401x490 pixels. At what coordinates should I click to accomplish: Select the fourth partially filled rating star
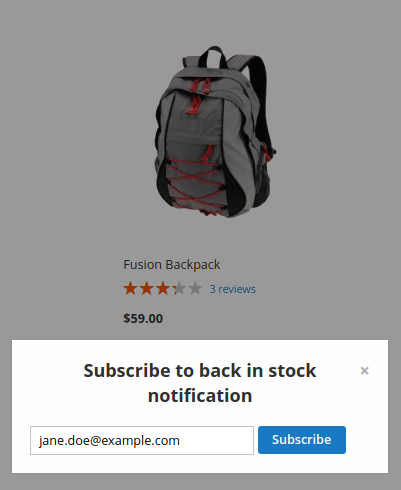[179, 288]
